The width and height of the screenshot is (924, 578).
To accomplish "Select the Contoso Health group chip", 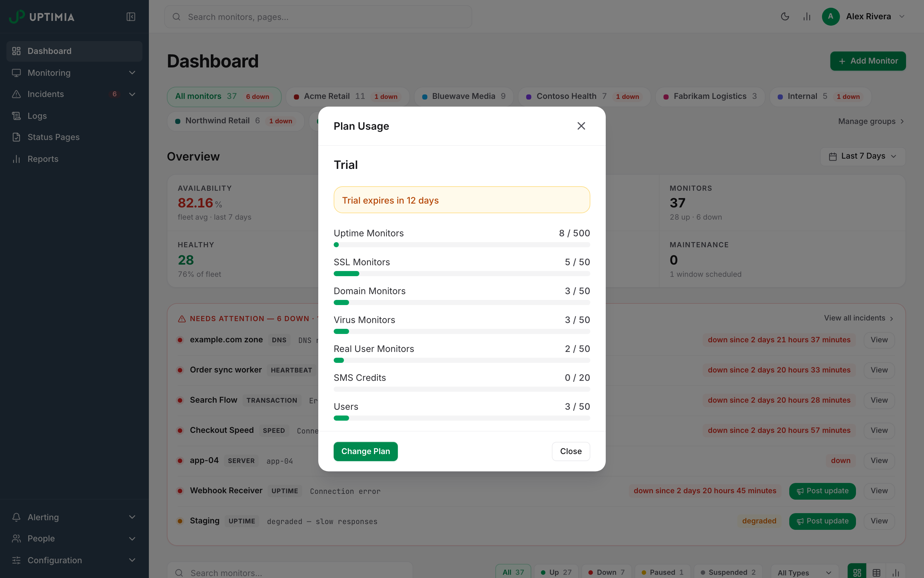I will [584, 97].
